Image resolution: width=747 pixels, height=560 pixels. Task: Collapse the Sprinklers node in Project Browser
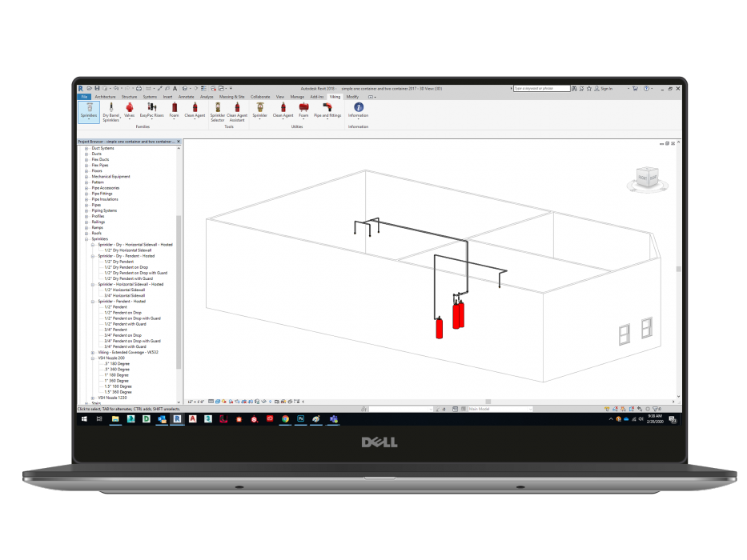click(x=86, y=239)
